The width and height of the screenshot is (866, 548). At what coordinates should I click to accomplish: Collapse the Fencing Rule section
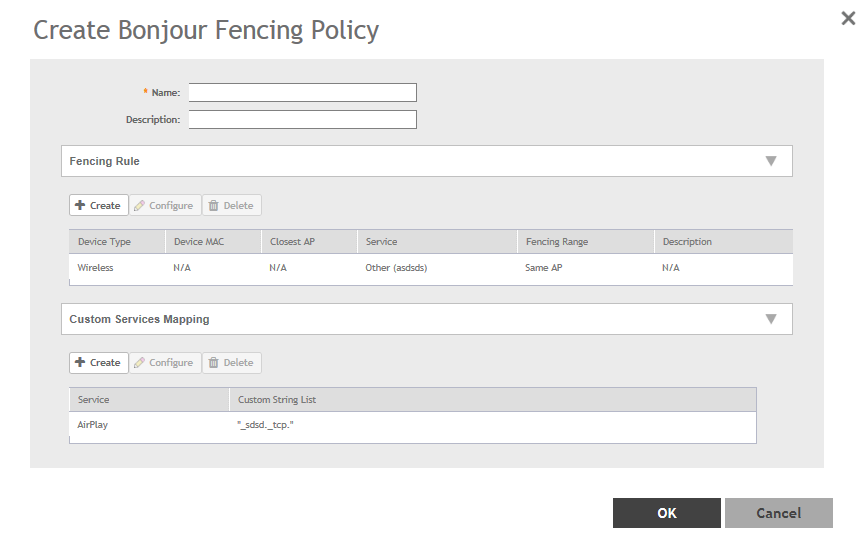771,161
